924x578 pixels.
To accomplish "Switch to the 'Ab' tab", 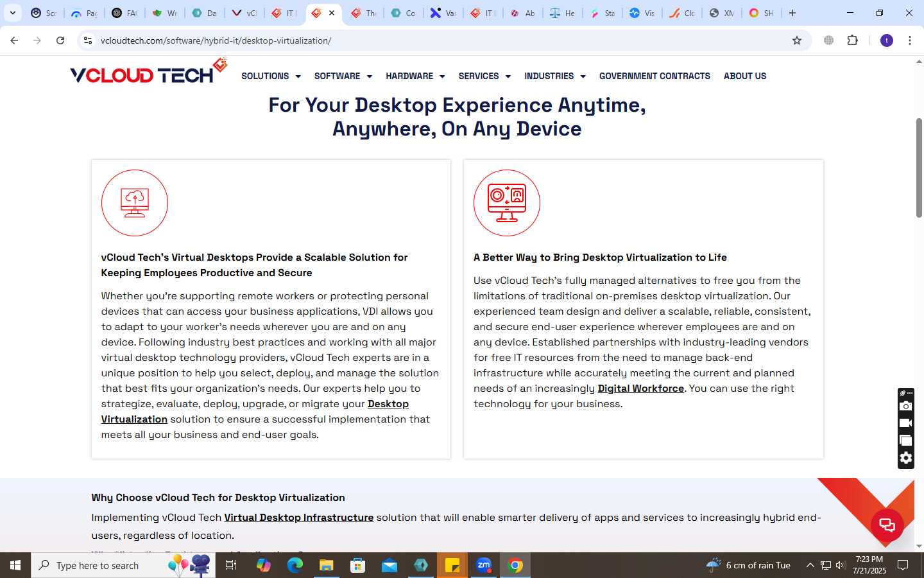I will click(x=522, y=13).
